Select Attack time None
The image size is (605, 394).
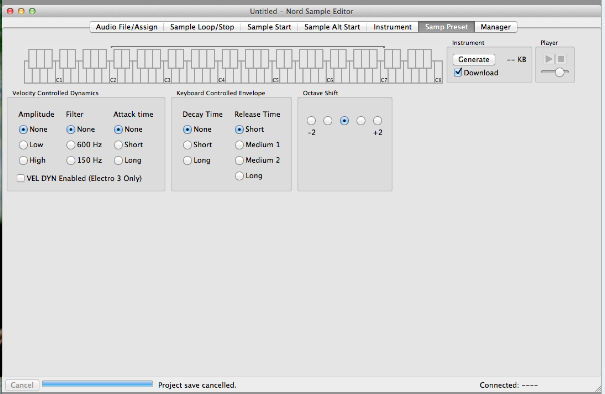tap(118, 129)
